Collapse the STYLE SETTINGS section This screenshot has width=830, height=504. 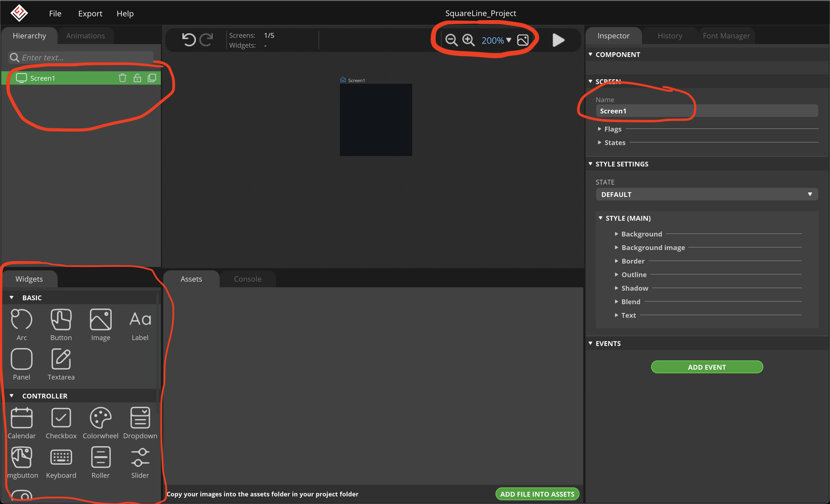(x=590, y=164)
